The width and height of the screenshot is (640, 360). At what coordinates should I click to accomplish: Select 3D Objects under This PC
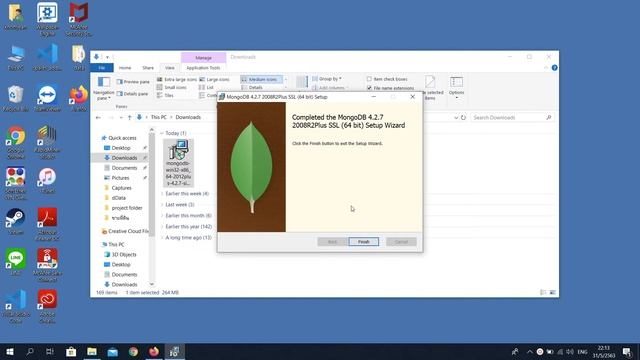tap(124, 254)
